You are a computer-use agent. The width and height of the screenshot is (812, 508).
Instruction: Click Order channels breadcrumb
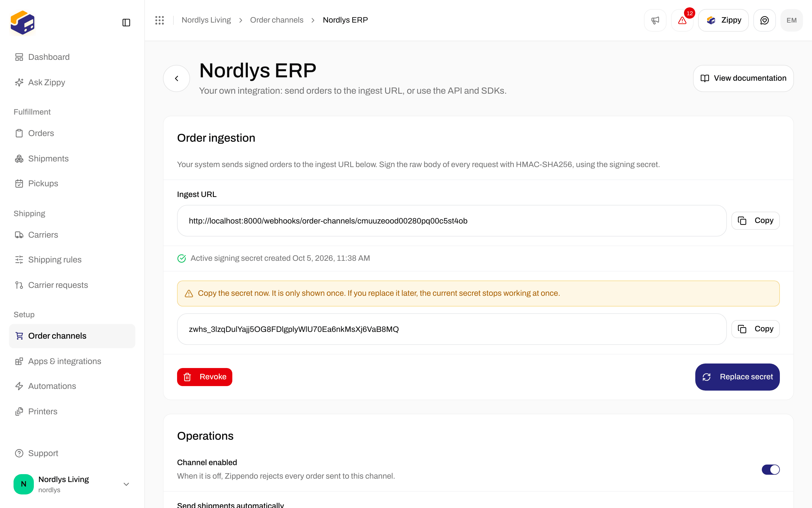click(x=277, y=20)
